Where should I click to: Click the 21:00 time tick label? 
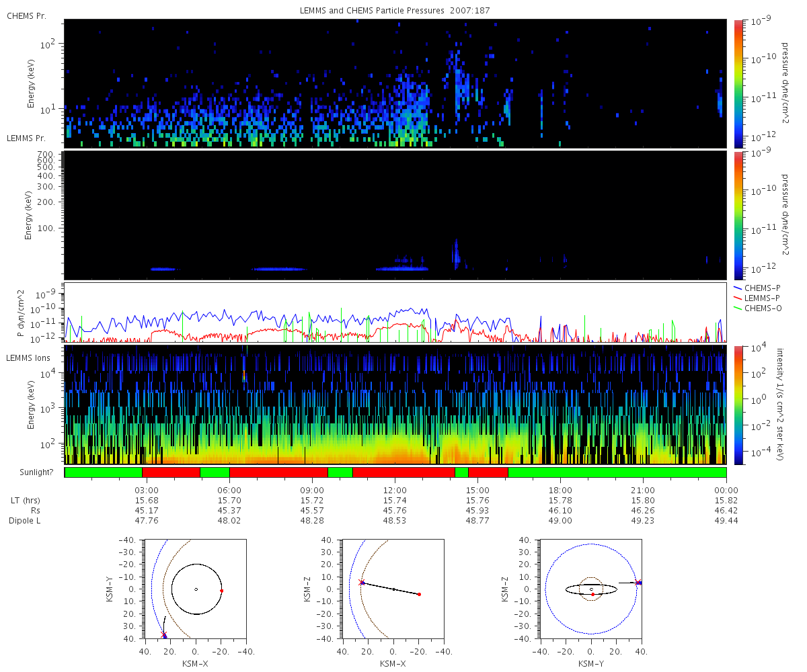point(644,491)
